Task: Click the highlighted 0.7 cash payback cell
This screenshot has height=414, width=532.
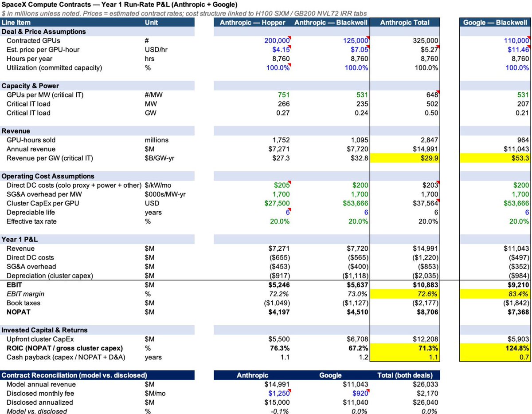Action: 495,357
